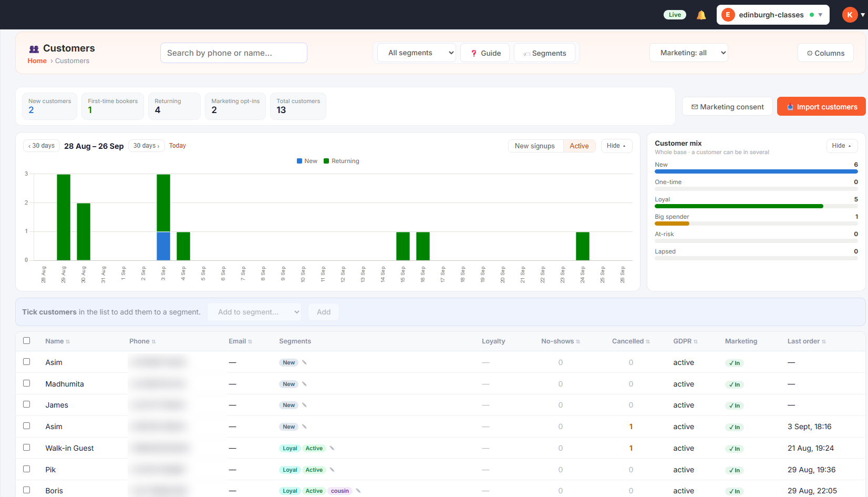Screen dimensions: 868x497
Task: Open the Guide help button
Action: click(485, 53)
